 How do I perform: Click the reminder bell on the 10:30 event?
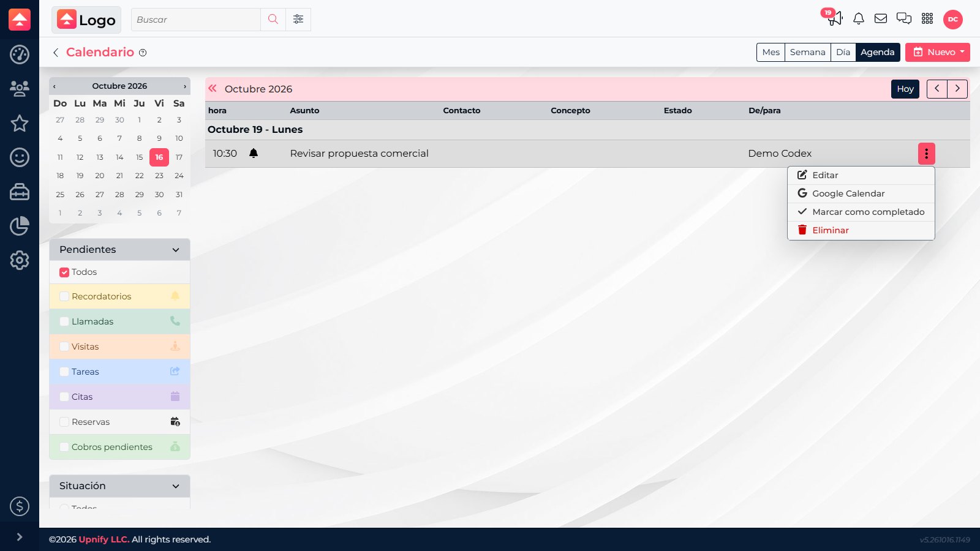[254, 153]
